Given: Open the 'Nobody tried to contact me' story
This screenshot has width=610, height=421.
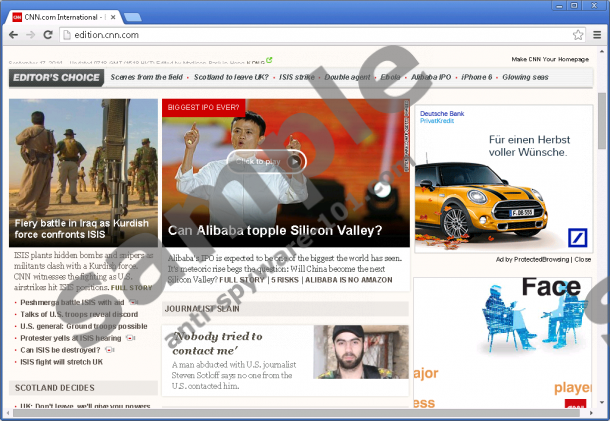Looking at the screenshot, I should [214, 344].
